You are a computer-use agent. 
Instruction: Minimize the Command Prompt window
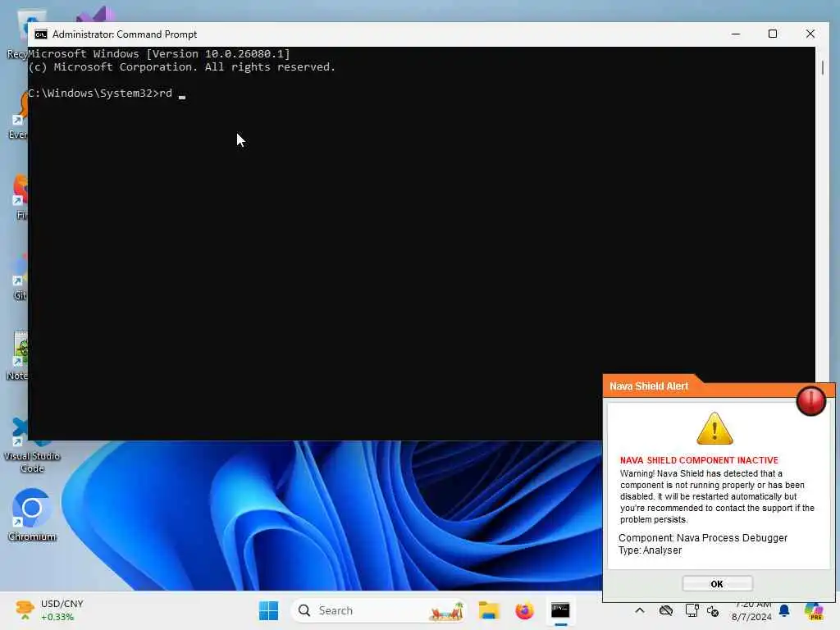(x=736, y=34)
